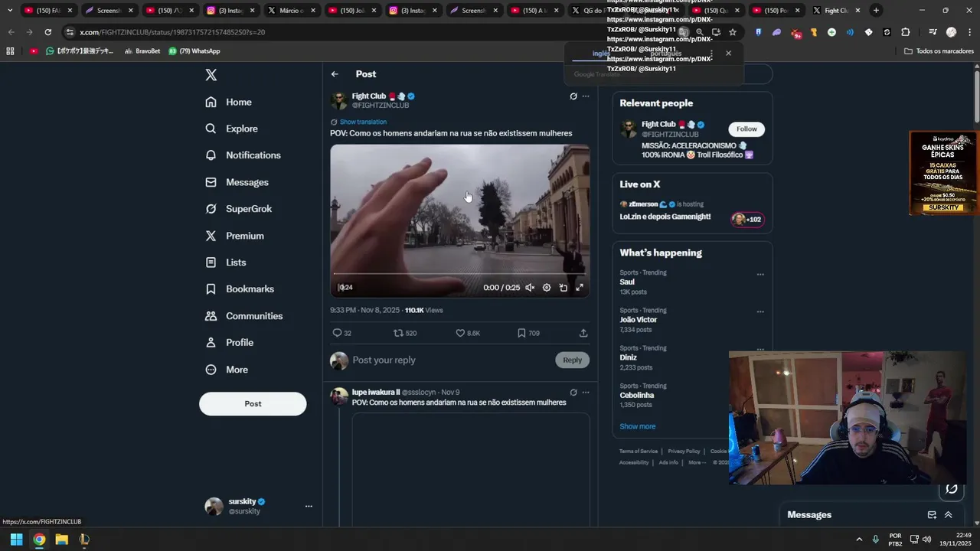This screenshot has height=551, width=980.
Task: Open lupe iwakura II profile name
Action: (x=376, y=393)
